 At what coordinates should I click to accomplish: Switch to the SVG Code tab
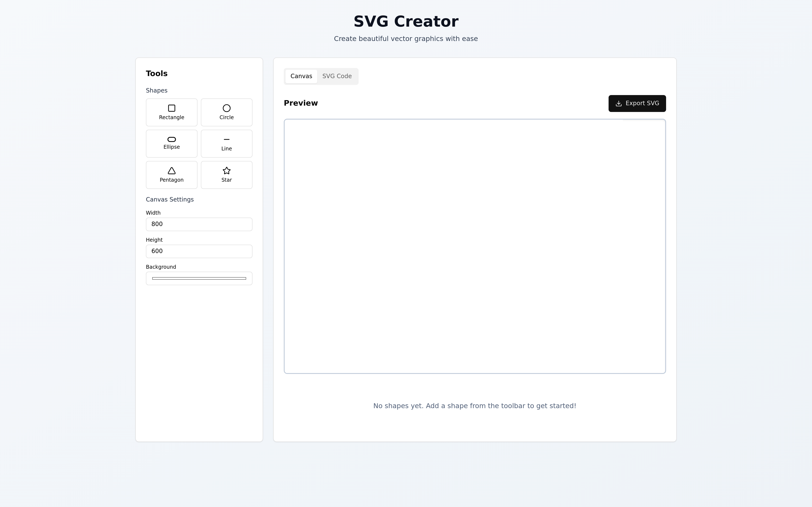(337, 76)
